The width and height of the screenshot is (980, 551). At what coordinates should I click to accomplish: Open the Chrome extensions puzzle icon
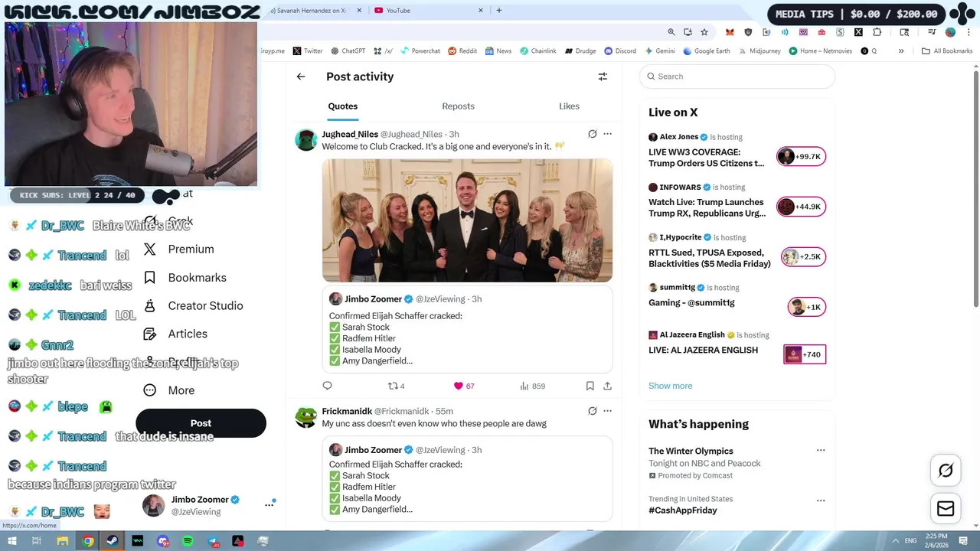tap(877, 32)
